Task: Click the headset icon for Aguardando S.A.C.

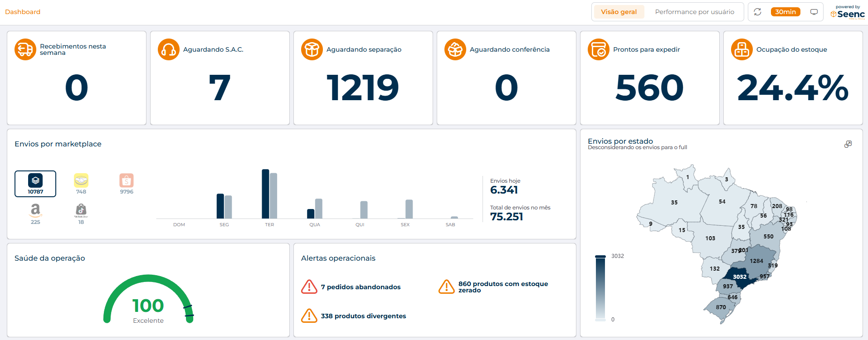Action: pyautogui.click(x=169, y=49)
